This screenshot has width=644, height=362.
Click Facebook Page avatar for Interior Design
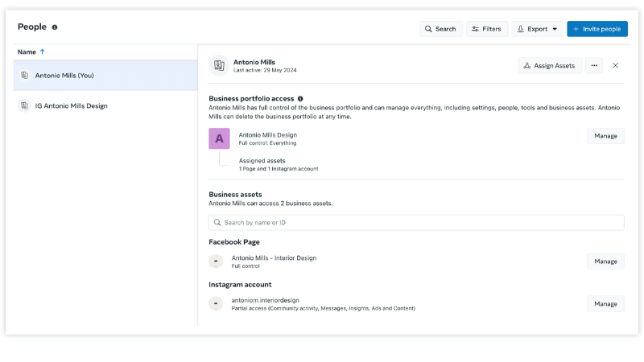216,261
